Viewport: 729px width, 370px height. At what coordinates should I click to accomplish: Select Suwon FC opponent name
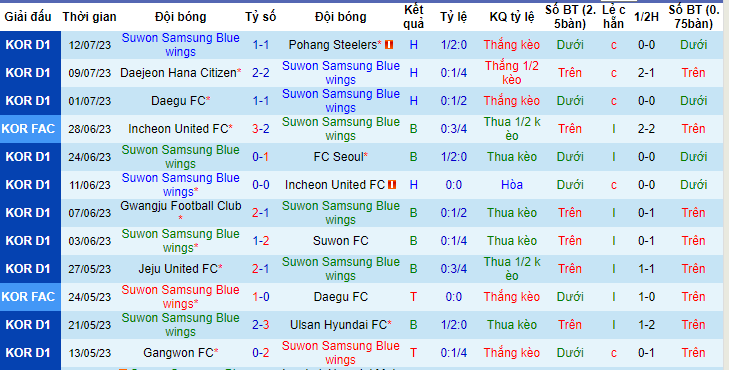(341, 241)
